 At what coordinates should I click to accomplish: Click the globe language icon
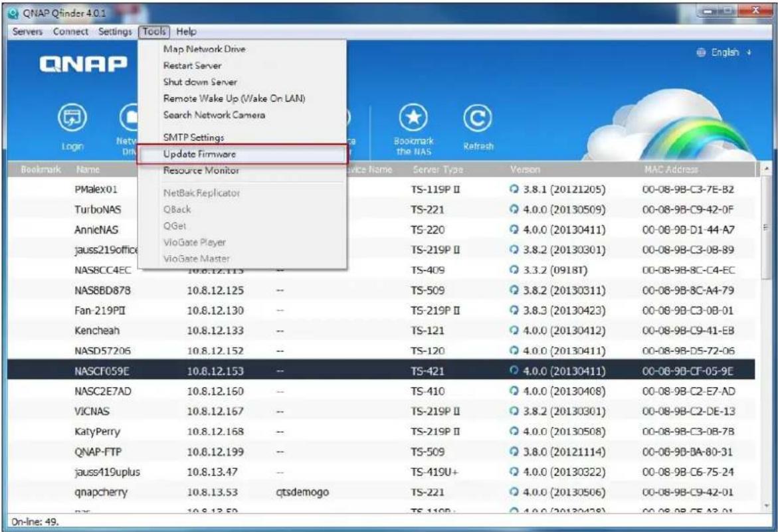point(700,52)
